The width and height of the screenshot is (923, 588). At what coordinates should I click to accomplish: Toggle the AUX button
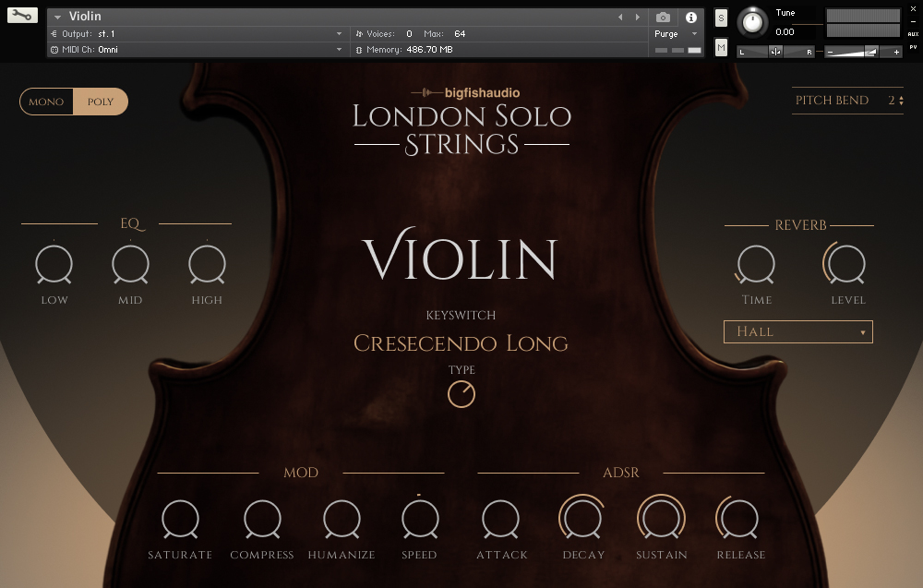pyautogui.click(x=913, y=34)
